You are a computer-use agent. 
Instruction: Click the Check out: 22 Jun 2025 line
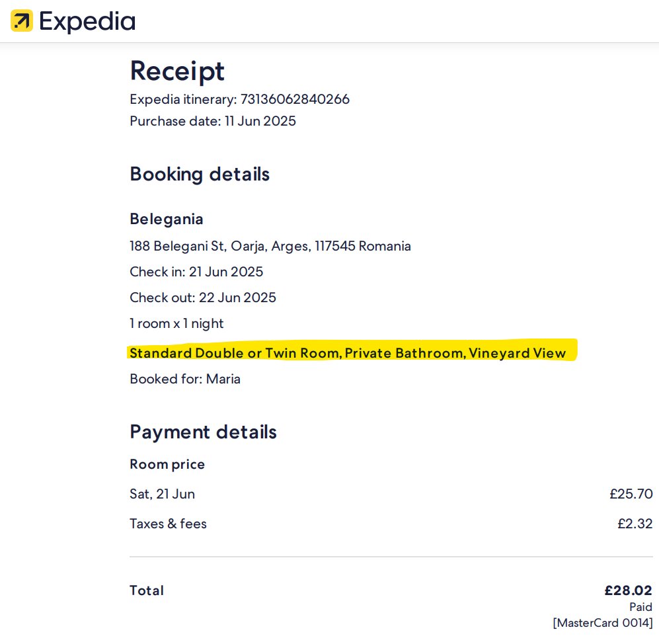coord(203,298)
